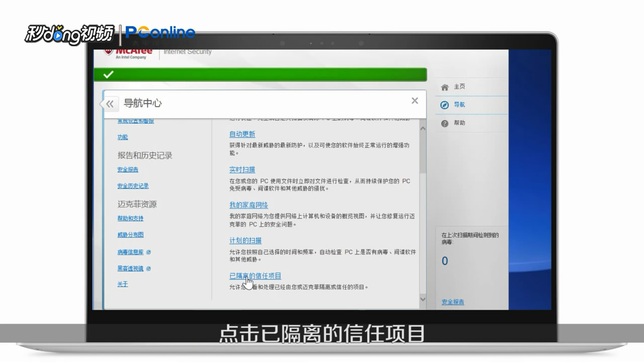
Task: Open the 安全报告 link under 报告和历史记录
Action: (128, 170)
